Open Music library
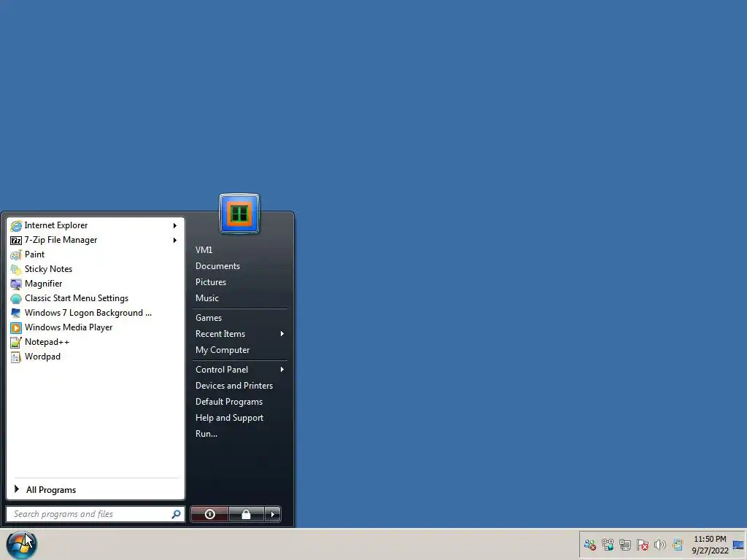Screen dimensions: 747x560 206,298
